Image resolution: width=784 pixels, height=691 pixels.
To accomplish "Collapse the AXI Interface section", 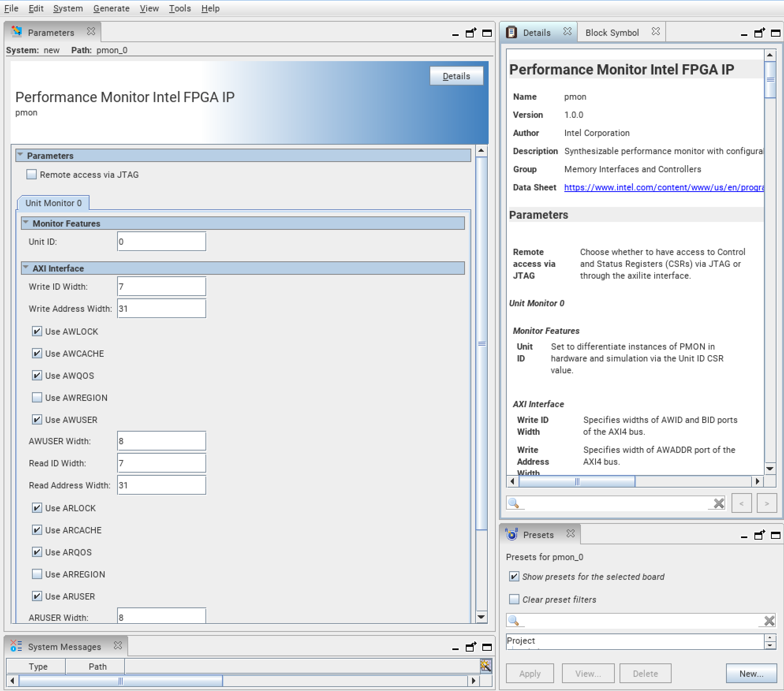I will pyautogui.click(x=26, y=268).
